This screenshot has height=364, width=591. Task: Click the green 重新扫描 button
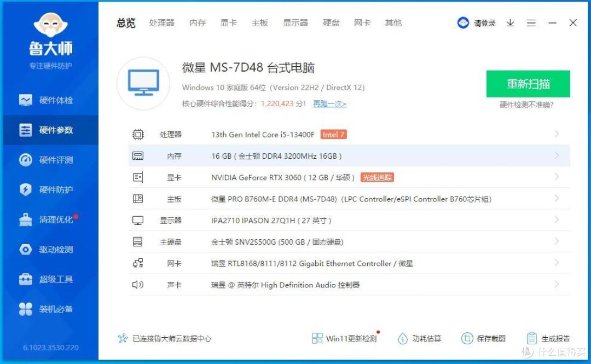coord(528,84)
